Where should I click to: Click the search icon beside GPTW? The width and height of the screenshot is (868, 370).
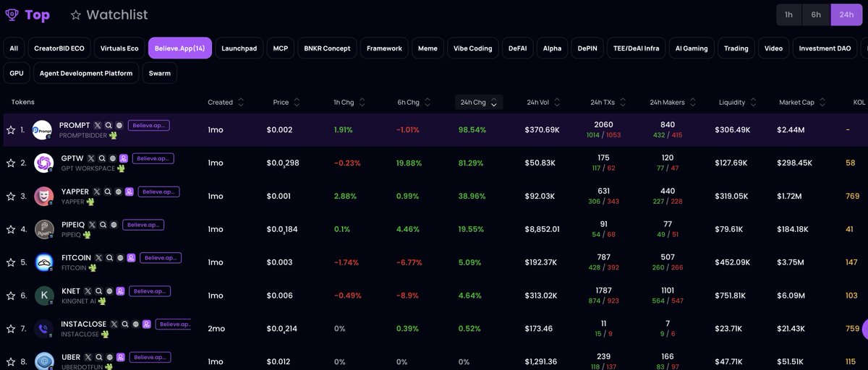(102, 158)
